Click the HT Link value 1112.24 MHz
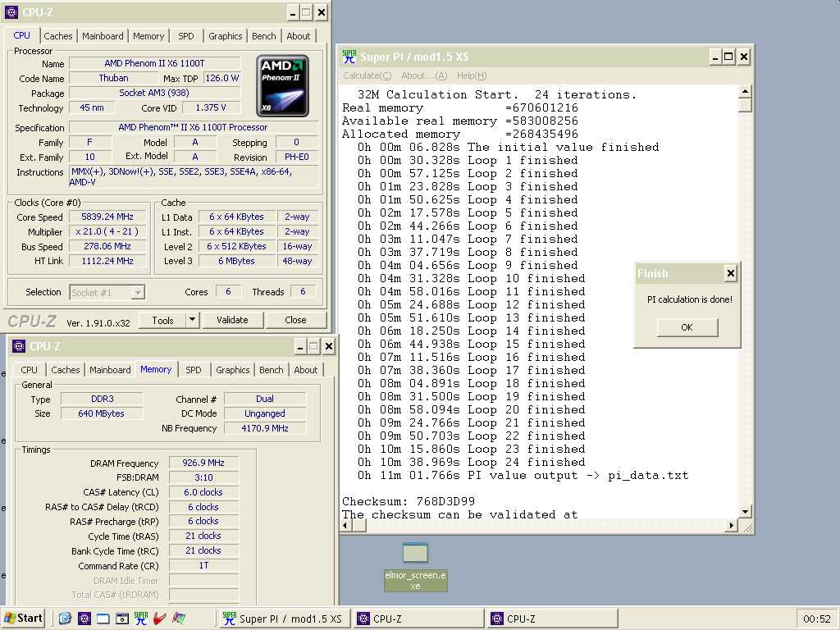840x630 pixels. 107,261
